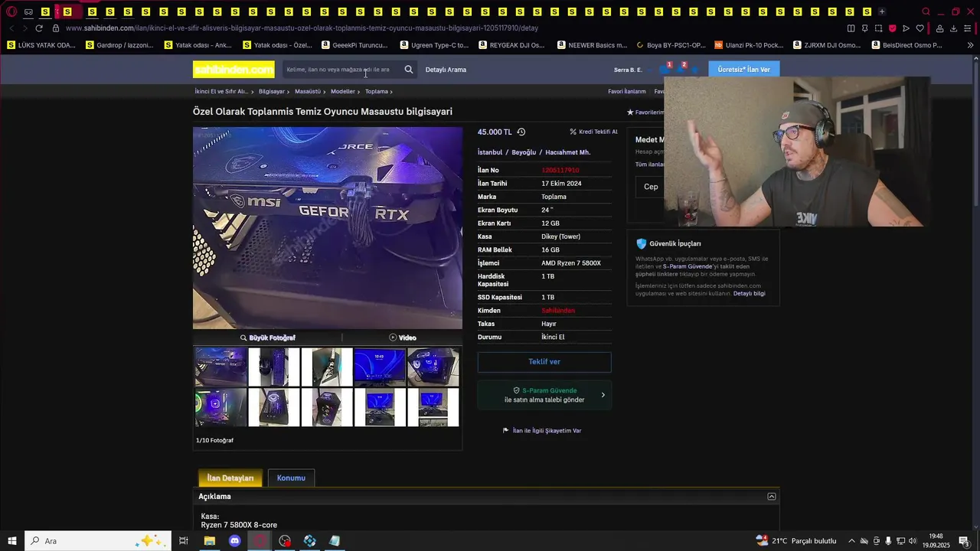Open Discord from the taskbar
This screenshot has width=980, height=551.
[x=234, y=541]
